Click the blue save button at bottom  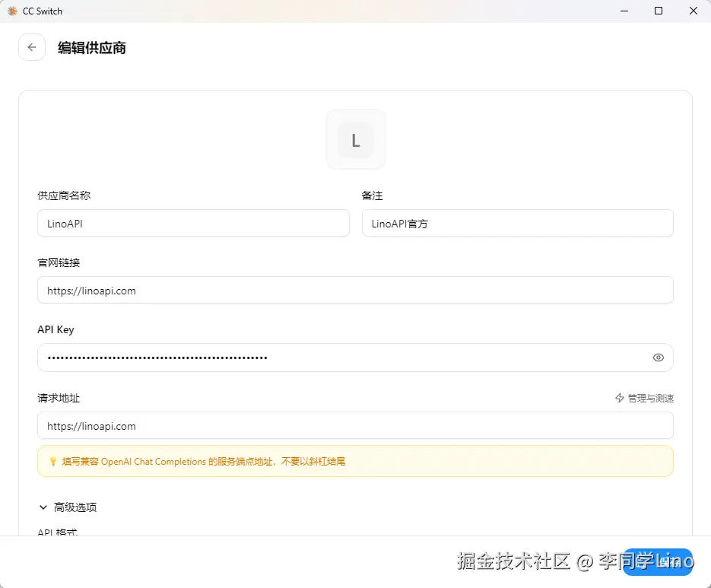point(659,562)
